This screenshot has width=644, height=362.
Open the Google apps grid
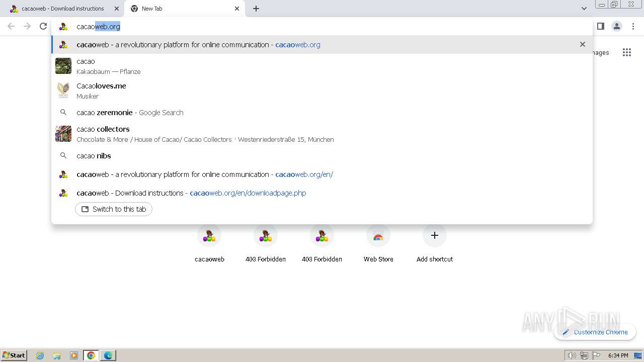(x=626, y=52)
